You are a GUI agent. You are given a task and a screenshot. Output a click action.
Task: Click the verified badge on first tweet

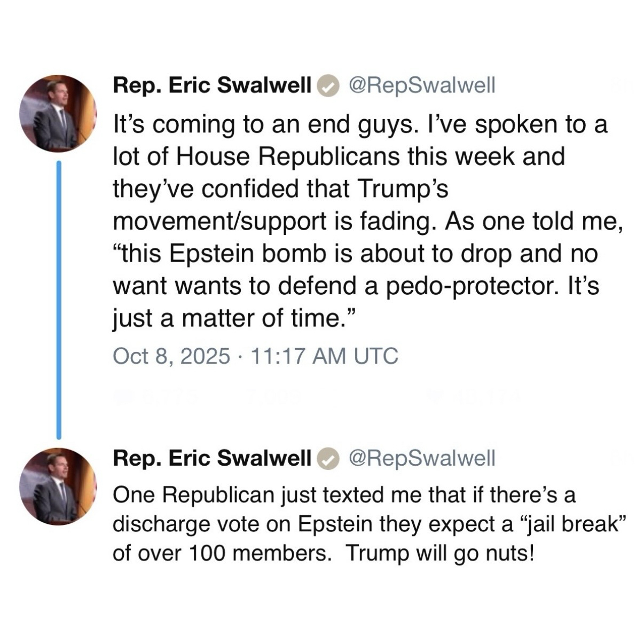point(328,87)
